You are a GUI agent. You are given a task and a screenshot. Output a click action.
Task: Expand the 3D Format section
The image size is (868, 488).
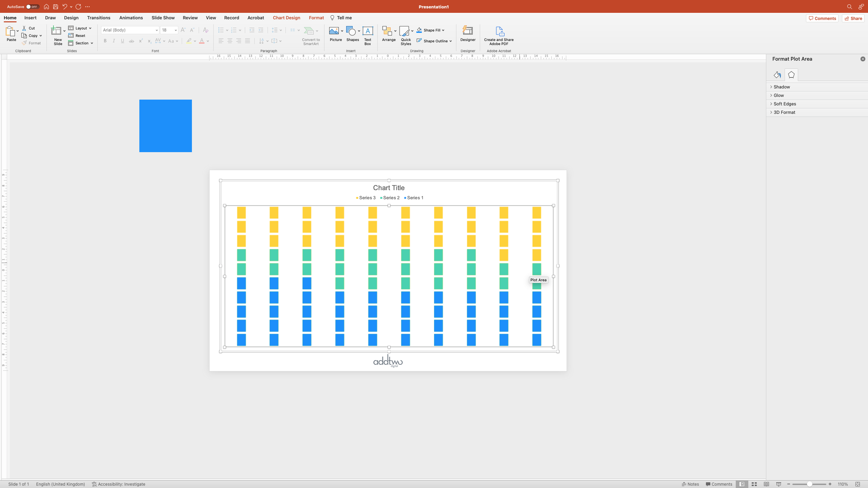[x=784, y=112]
